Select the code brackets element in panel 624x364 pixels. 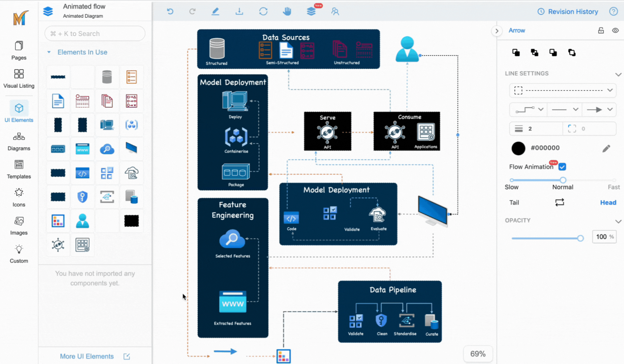click(82, 173)
